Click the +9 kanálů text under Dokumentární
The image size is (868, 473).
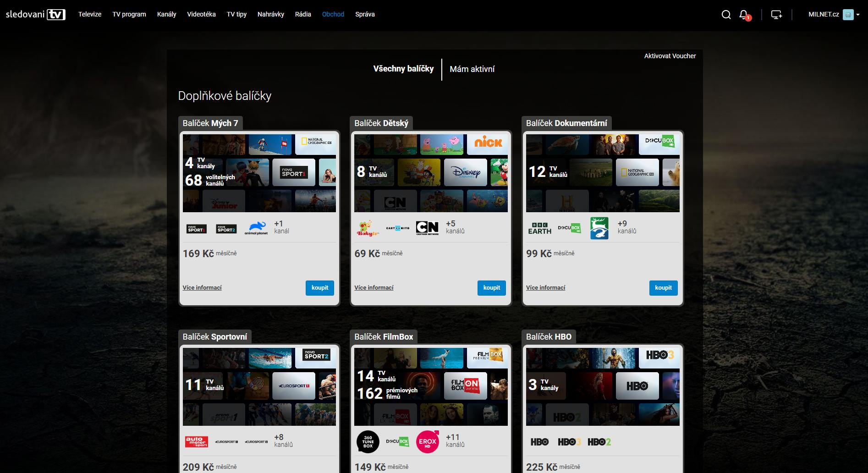[x=627, y=227]
